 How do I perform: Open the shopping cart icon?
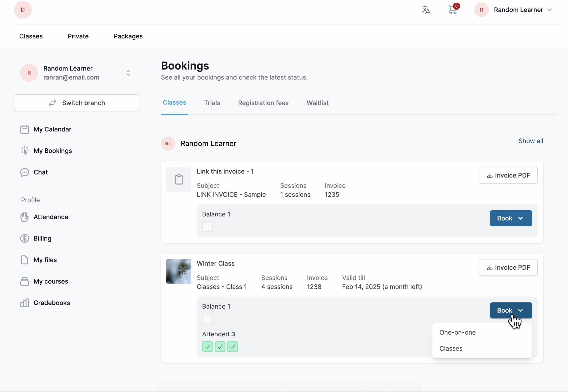[452, 10]
